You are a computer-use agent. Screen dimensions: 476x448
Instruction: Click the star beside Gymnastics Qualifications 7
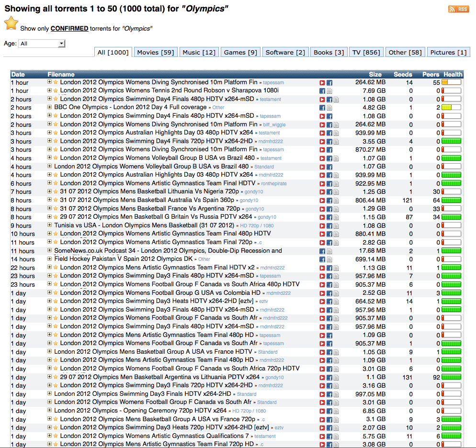click(x=56, y=436)
